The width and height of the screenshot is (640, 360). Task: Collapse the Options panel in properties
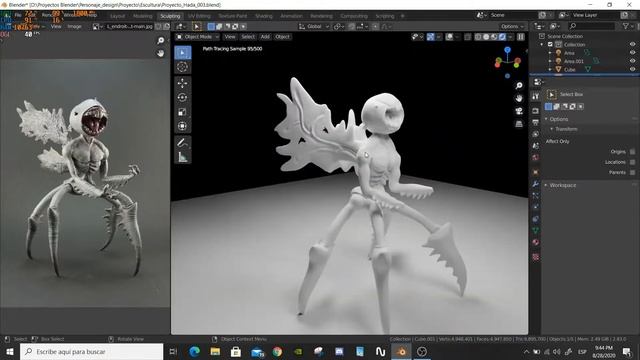tap(546, 119)
